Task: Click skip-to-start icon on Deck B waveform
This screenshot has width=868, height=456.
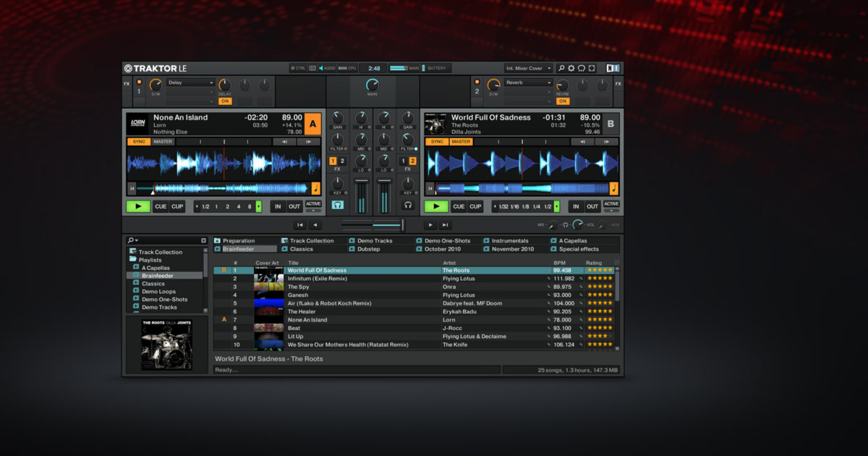Action: tap(430, 189)
